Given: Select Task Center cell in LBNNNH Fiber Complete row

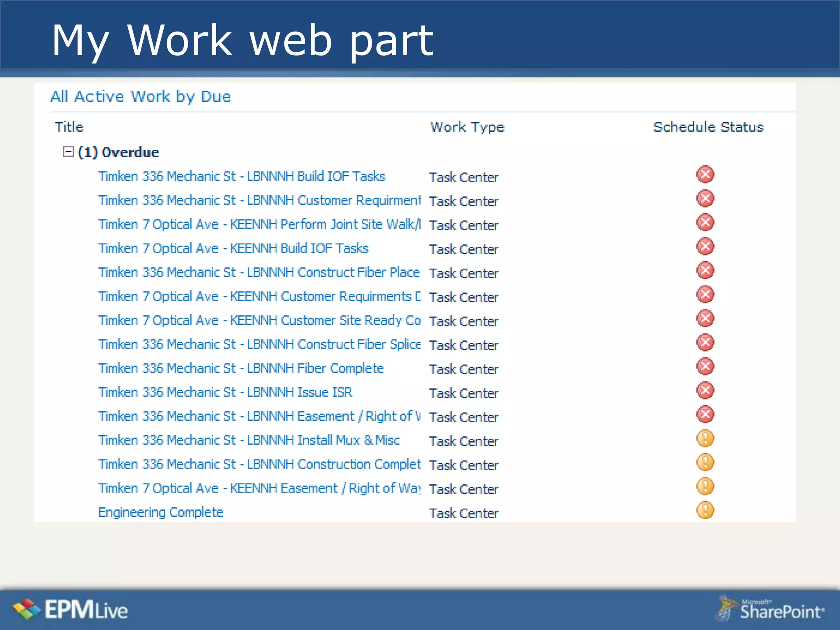Looking at the screenshot, I should [463, 369].
